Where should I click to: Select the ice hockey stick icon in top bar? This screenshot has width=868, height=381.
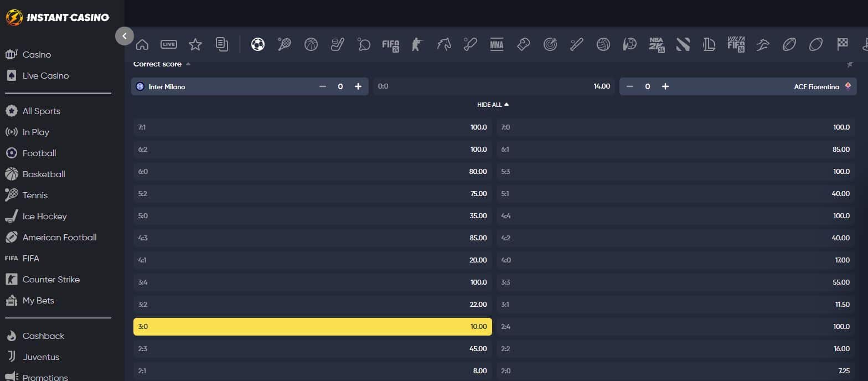point(338,44)
